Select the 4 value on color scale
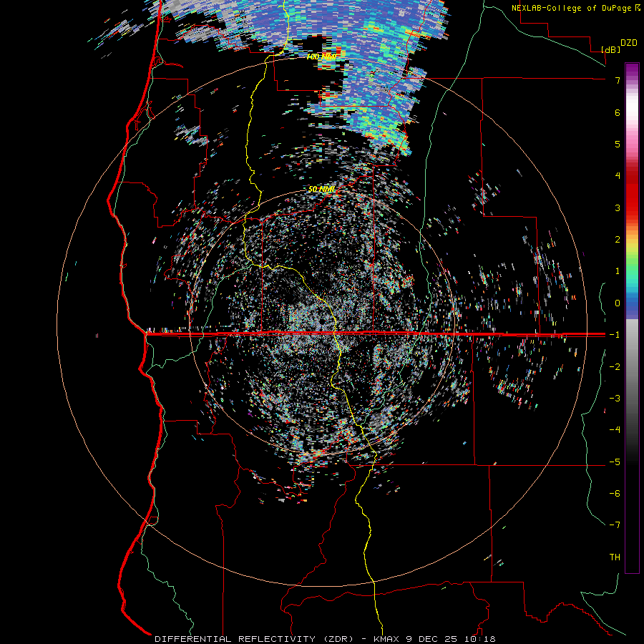 pos(618,175)
